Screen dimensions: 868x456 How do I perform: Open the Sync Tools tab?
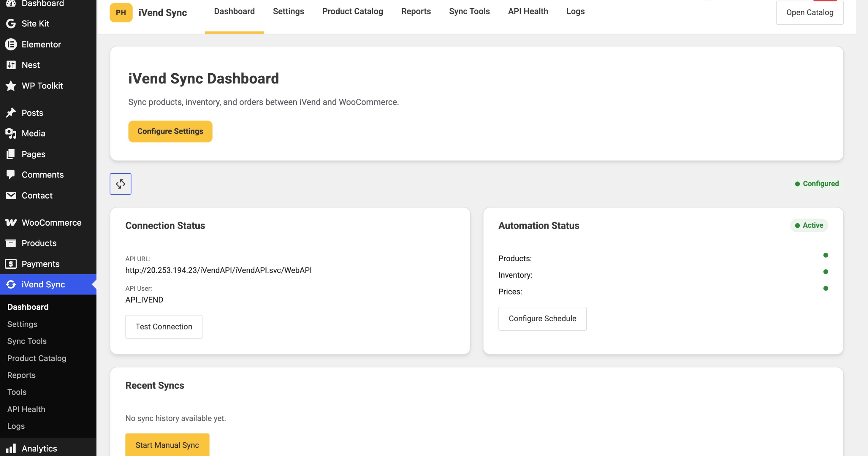click(x=469, y=12)
